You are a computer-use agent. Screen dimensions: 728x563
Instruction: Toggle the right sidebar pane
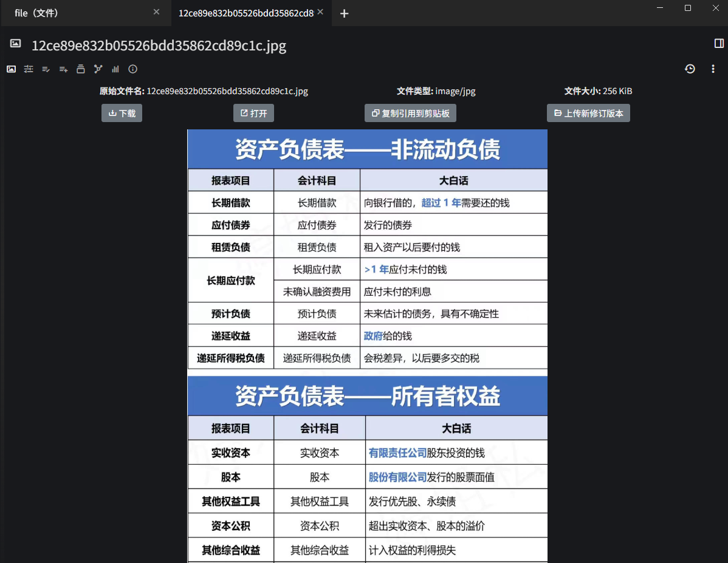719,44
